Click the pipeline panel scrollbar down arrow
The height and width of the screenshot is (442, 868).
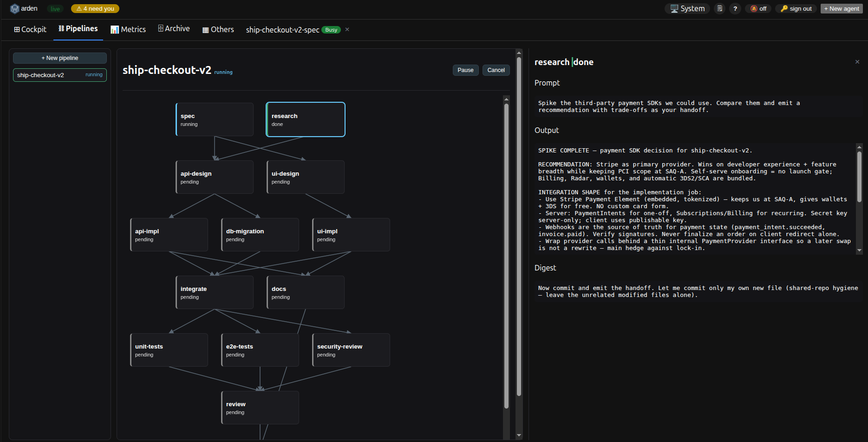(519, 435)
